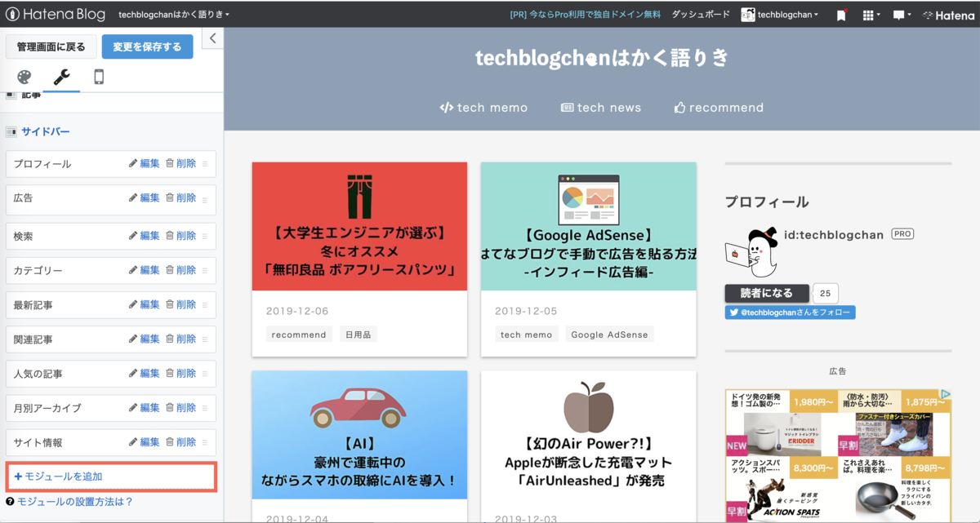Click the bookmark icon in top bar

pyautogui.click(x=842, y=15)
